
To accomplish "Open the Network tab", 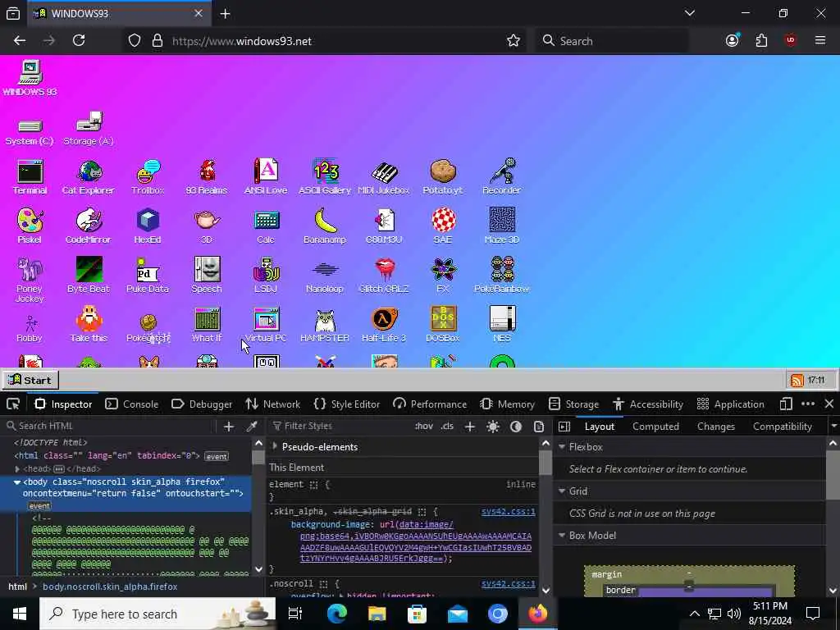I will click(272, 404).
